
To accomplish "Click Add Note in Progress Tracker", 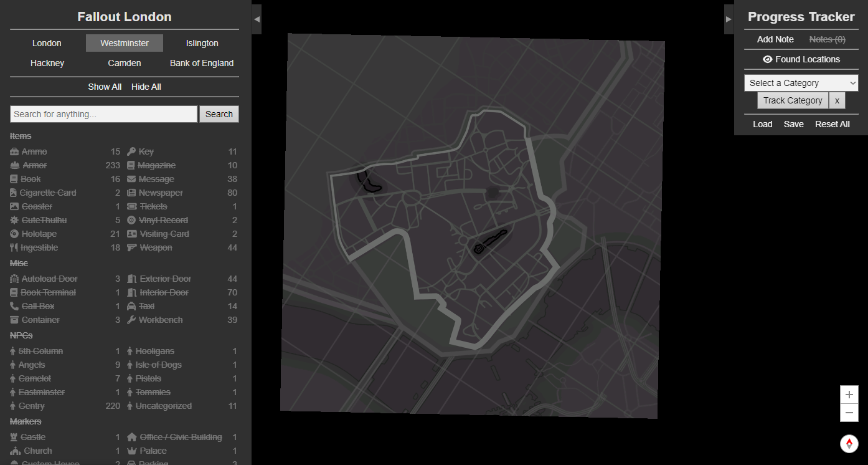I will tap(775, 39).
